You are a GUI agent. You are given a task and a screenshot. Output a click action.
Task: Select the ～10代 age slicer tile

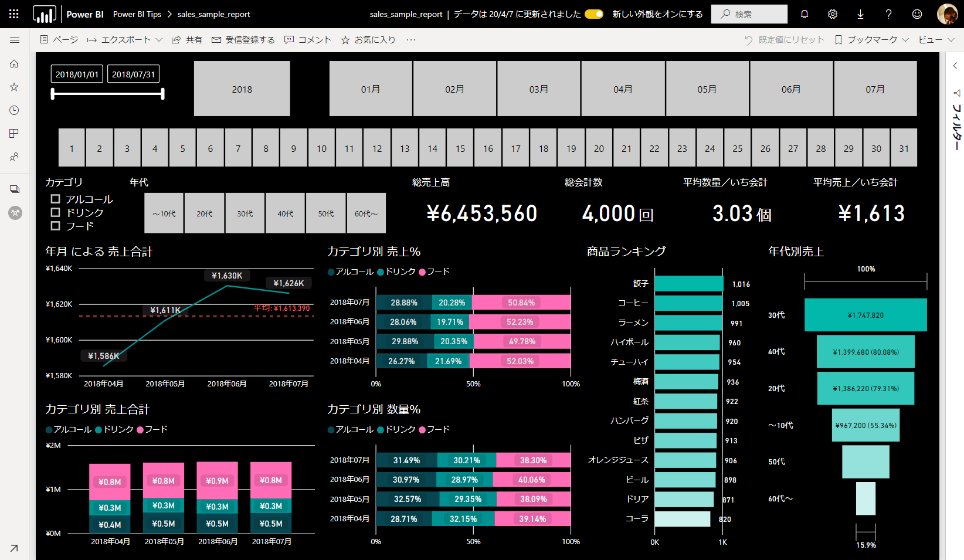(x=164, y=213)
